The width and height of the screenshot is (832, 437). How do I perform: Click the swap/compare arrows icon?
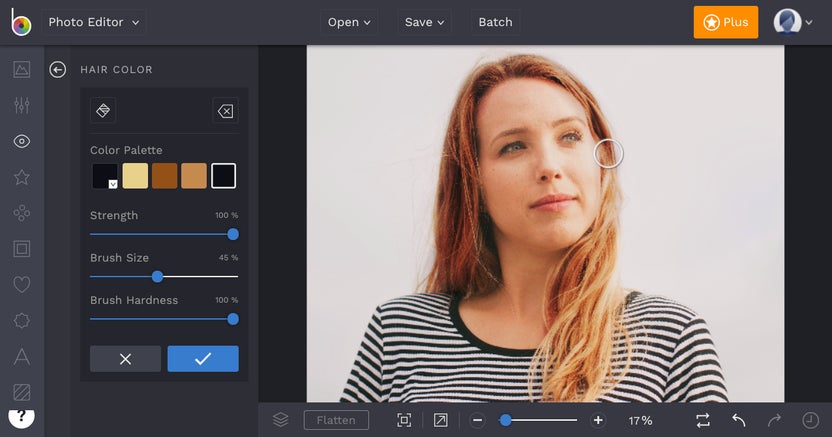click(x=703, y=421)
